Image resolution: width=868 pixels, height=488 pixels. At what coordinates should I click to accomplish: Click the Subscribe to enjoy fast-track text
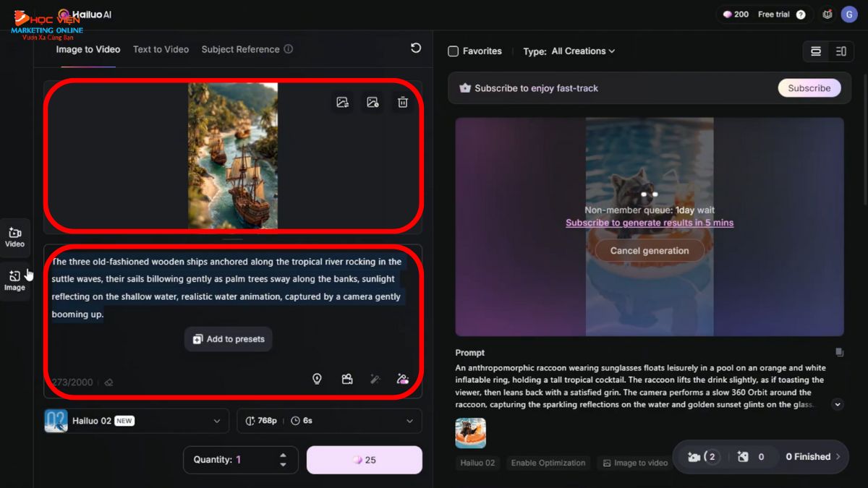(x=537, y=88)
